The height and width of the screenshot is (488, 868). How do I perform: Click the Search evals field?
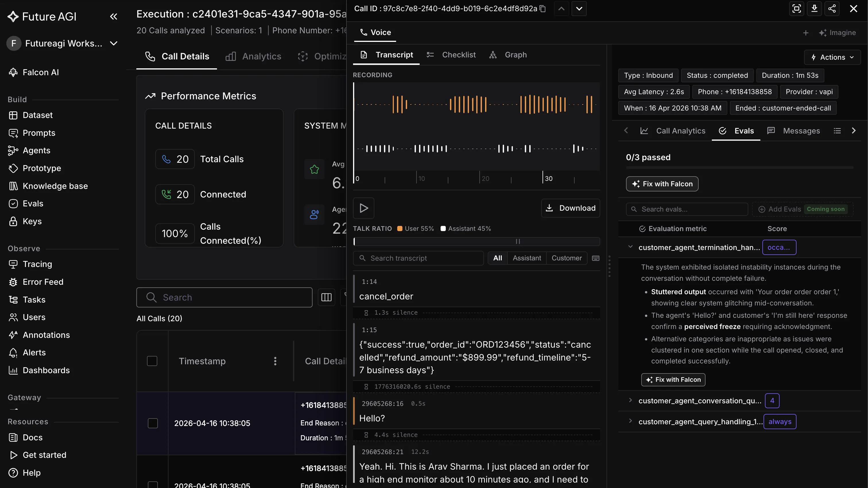click(x=687, y=209)
